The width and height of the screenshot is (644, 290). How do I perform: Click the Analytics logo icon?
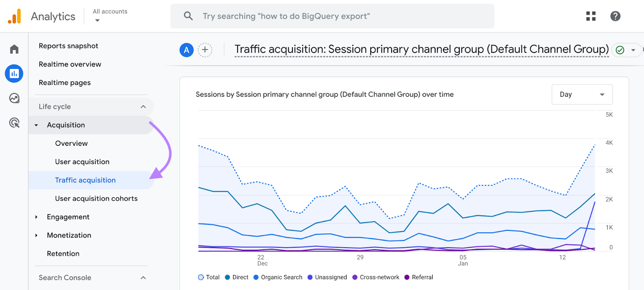click(14, 17)
